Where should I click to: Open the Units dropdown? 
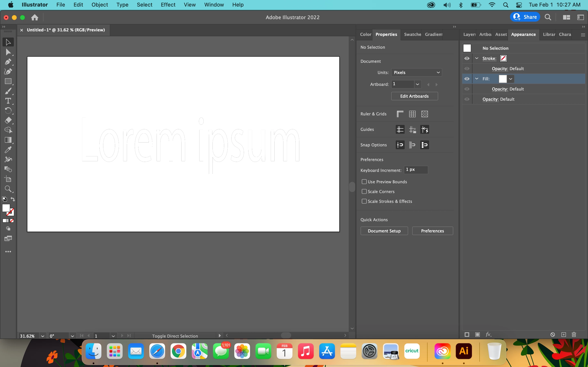tap(416, 72)
